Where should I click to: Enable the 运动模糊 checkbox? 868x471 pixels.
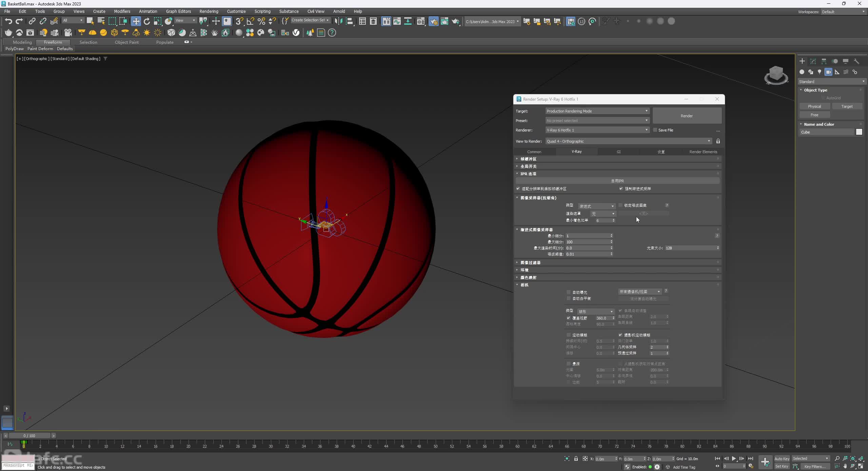point(569,335)
